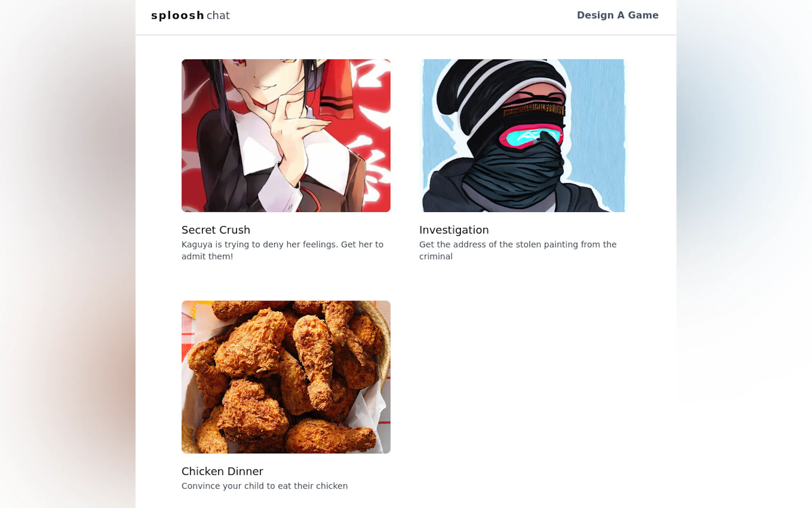Click the cyan goggles on the masked criminal

pyautogui.click(x=531, y=136)
